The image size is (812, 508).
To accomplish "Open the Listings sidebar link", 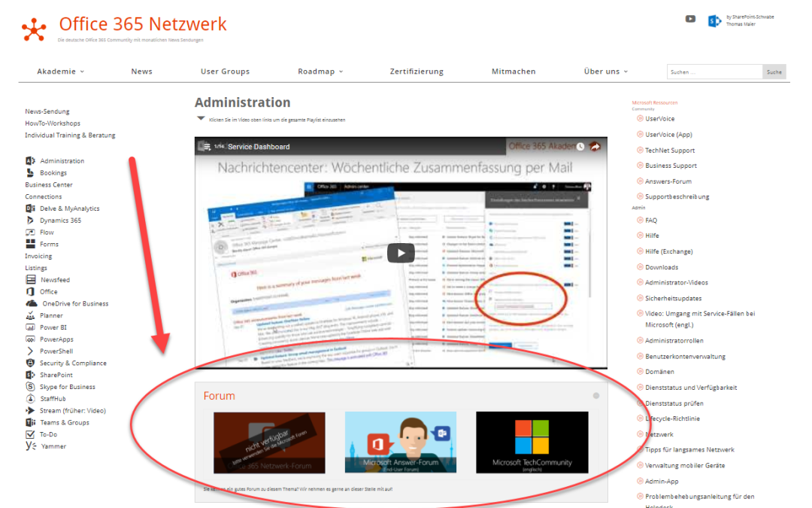I will 36,268.
